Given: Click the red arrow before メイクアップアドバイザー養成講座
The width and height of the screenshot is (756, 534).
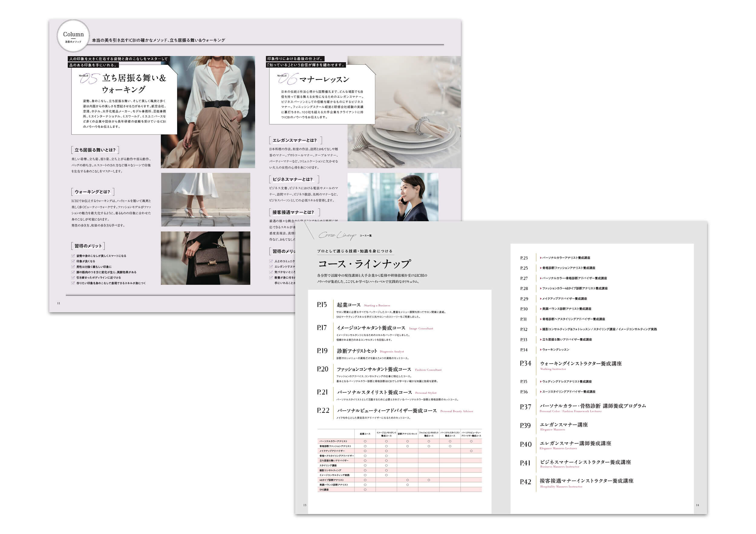Looking at the screenshot, I should point(541,299).
